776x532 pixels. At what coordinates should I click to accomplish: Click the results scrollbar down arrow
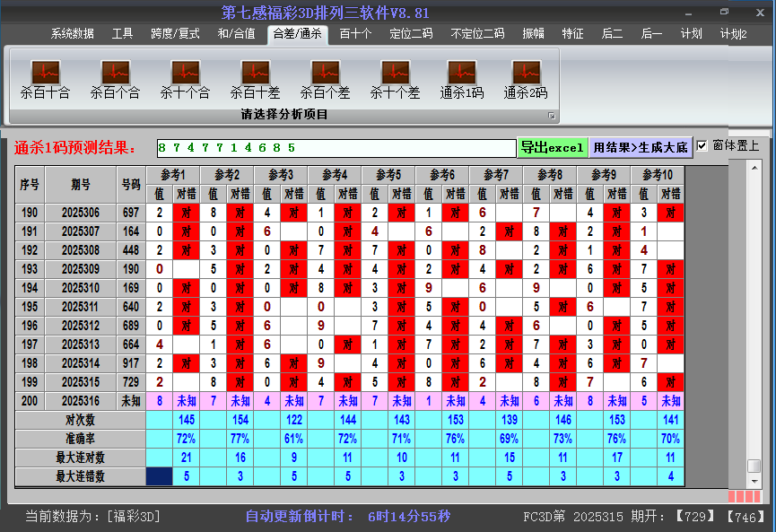tap(754, 480)
